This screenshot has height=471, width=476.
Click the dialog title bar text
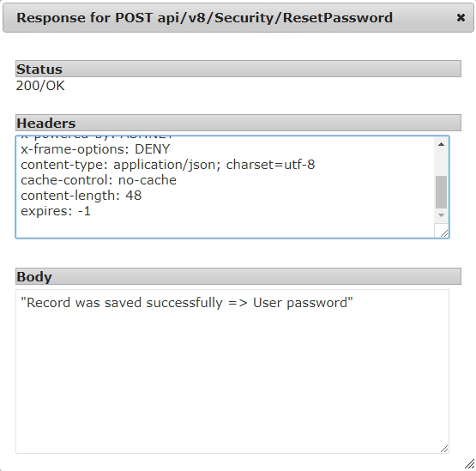(x=204, y=18)
